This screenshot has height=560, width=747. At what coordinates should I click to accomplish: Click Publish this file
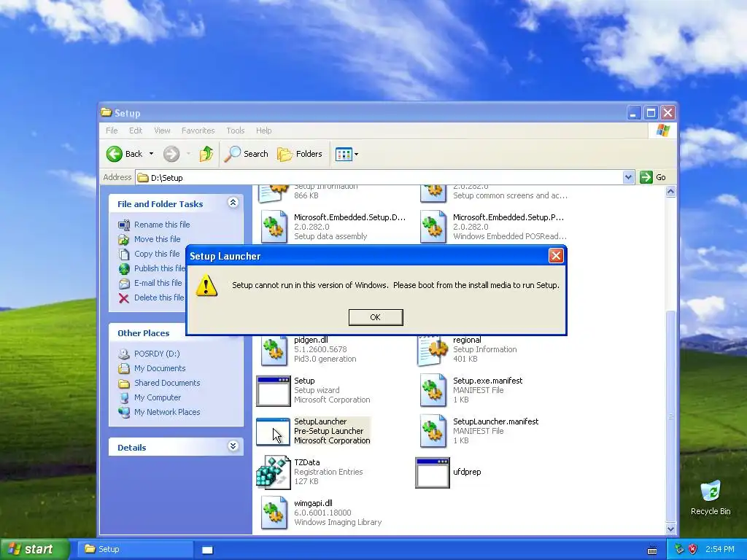159,268
